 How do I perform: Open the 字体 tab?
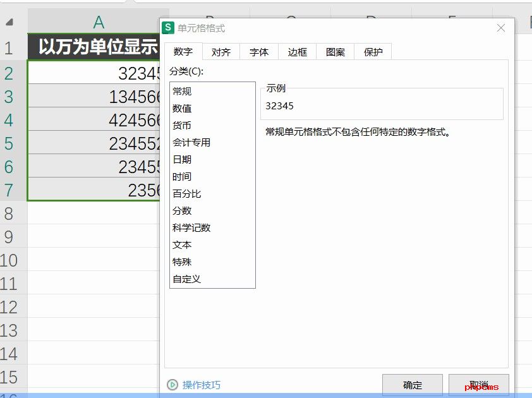[x=259, y=52]
